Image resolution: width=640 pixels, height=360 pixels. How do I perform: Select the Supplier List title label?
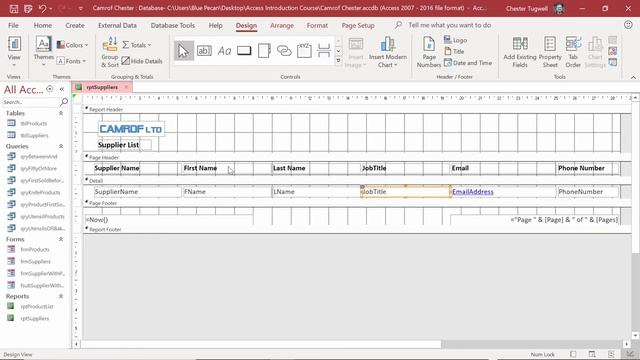coord(124,145)
